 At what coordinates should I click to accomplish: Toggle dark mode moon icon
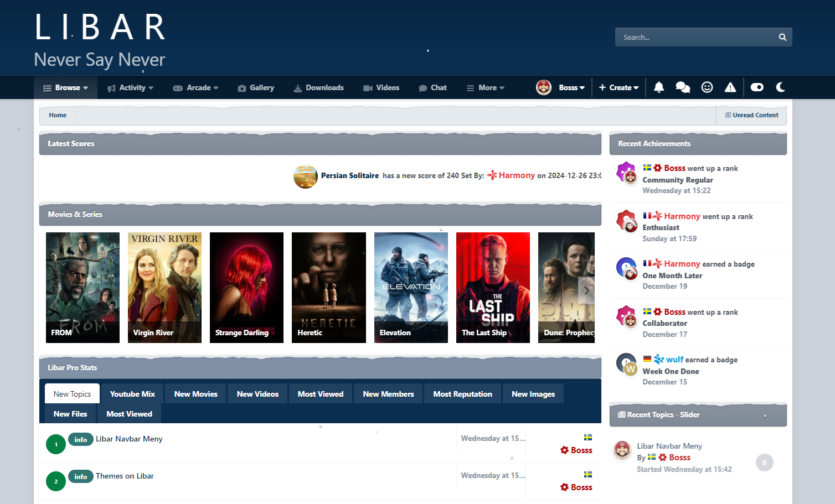coord(781,87)
